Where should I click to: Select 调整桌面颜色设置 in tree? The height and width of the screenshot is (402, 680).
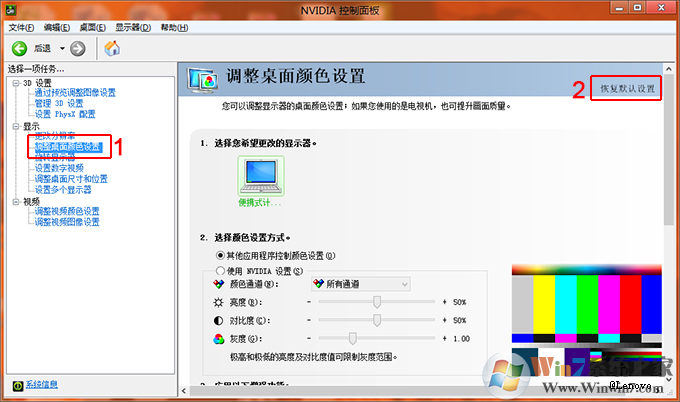[69, 147]
